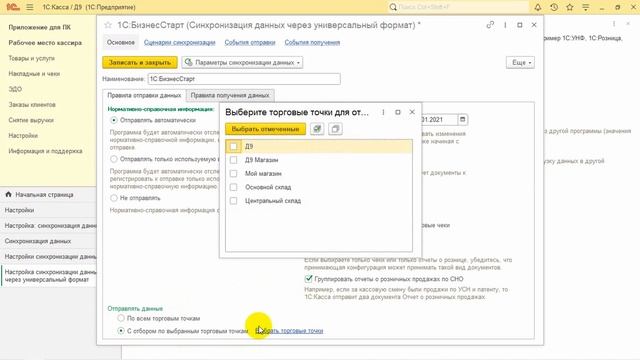Toggle Группировать отчеты о розничных продажах по СНО

click(x=309, y=279)
